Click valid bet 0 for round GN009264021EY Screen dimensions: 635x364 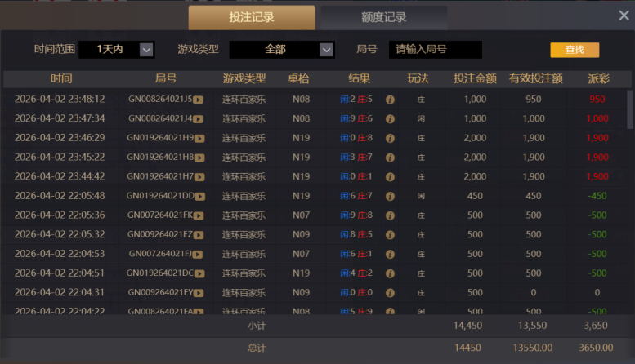tap(534, 292)
